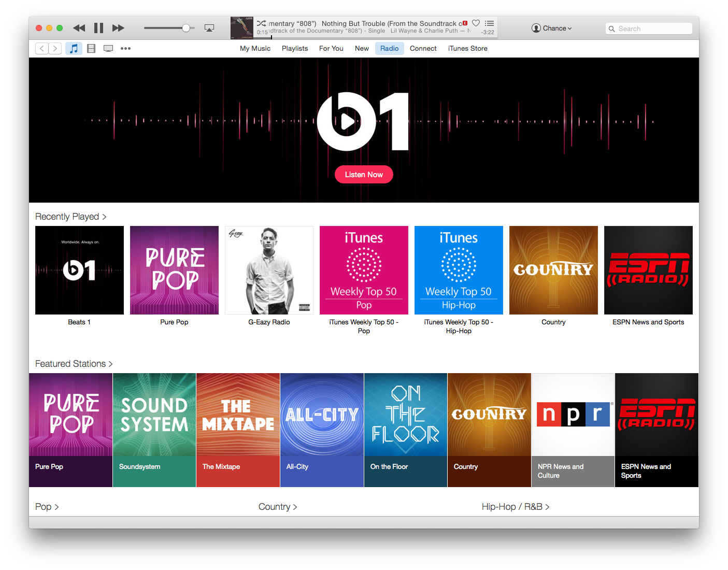Screen dimensions: 728x570
Task: Expand the Recently Played section
Action: (71, 217)
